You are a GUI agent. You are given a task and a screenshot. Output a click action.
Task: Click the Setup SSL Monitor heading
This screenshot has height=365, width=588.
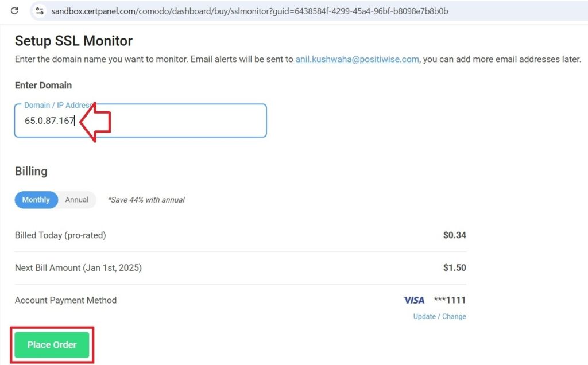(x=73, y=41)
